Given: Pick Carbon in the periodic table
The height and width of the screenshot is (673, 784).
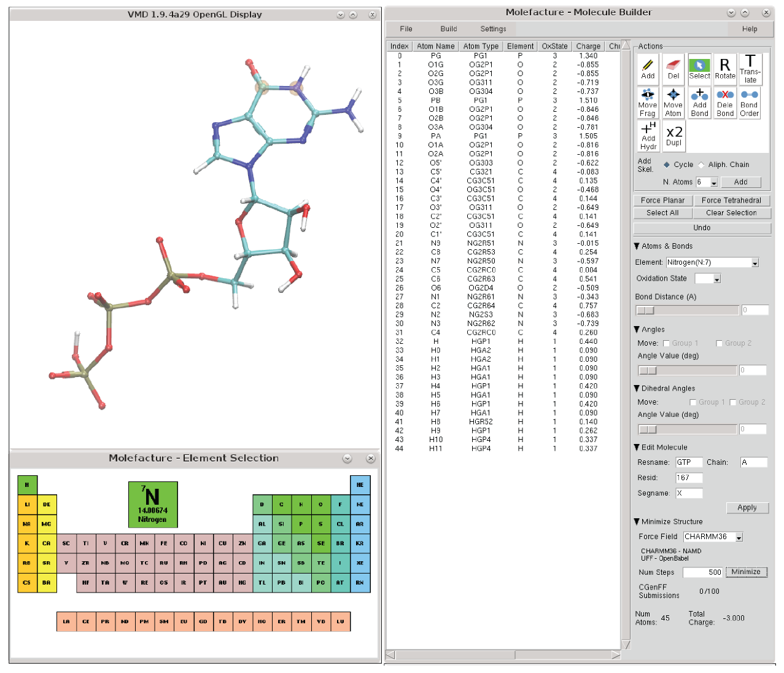Looking at the screenshot, I should coord(281,505).
